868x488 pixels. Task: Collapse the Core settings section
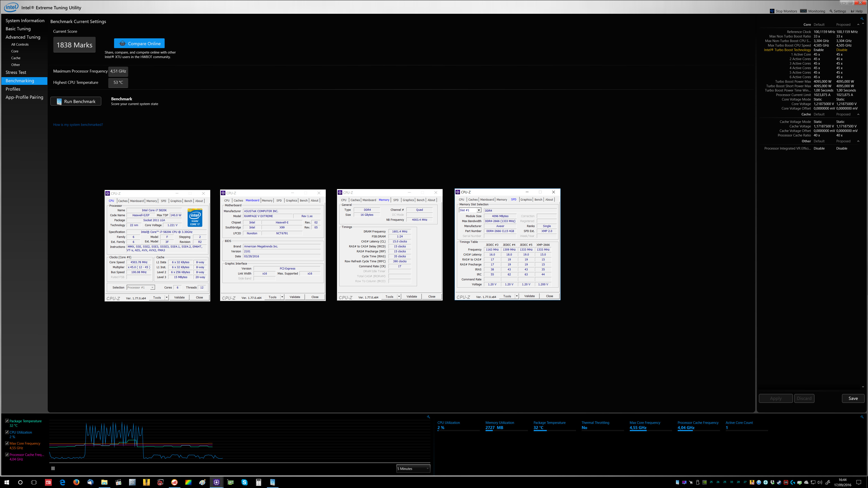[x=858, y=25]
